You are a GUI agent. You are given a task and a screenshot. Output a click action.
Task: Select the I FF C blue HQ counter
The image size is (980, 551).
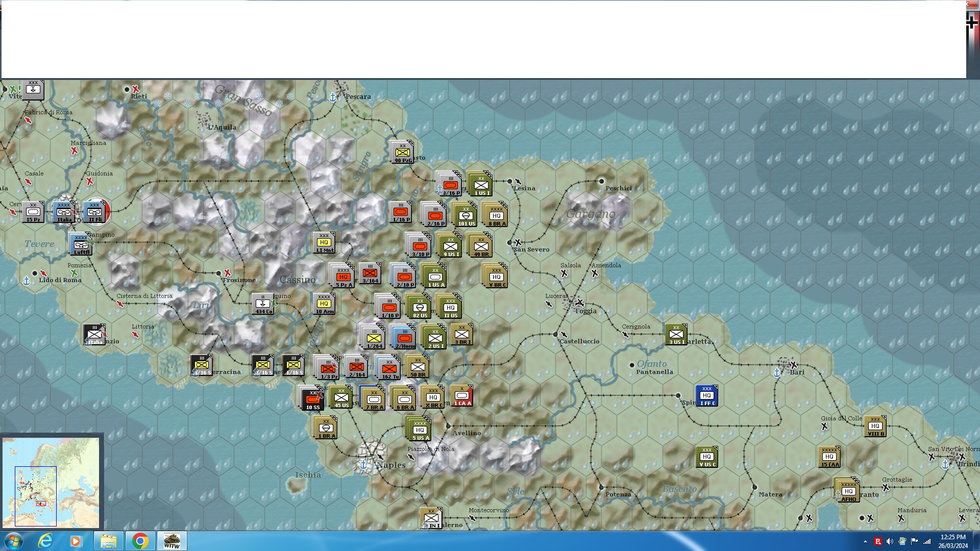click(706, 395)
